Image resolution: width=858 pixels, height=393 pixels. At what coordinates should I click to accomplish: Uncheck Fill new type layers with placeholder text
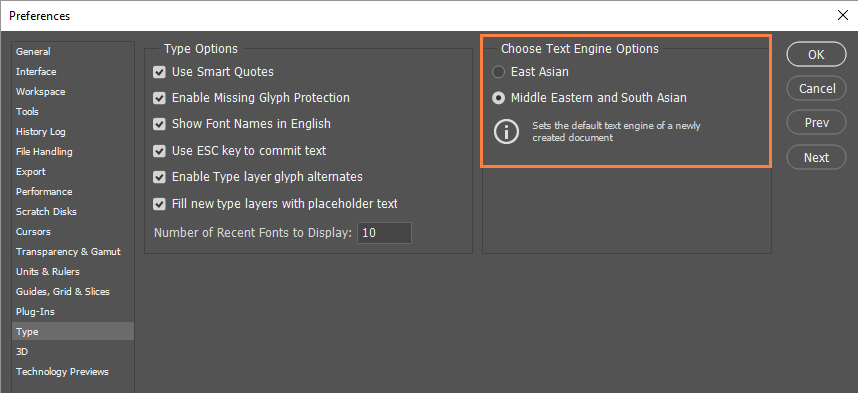pos(159,204)
